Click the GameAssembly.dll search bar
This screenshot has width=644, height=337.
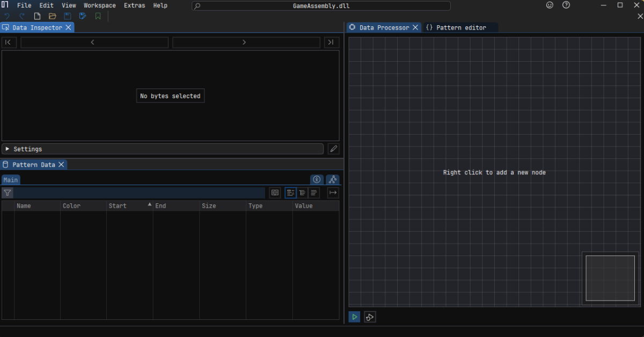click(321, 6)
